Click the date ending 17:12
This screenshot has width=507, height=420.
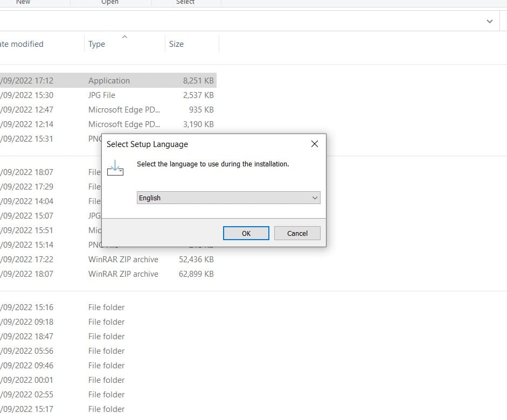coord(26,80)
